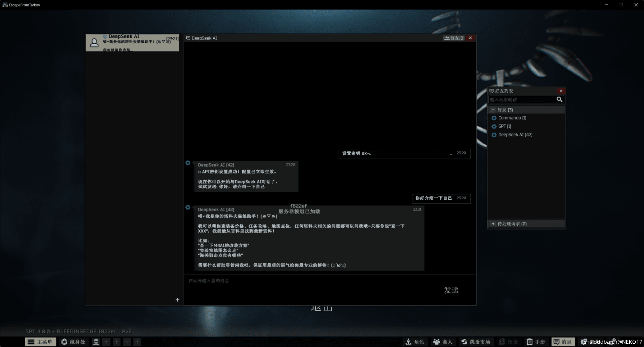Click the 猫娘助手 introduction reply message

(309, 238)
